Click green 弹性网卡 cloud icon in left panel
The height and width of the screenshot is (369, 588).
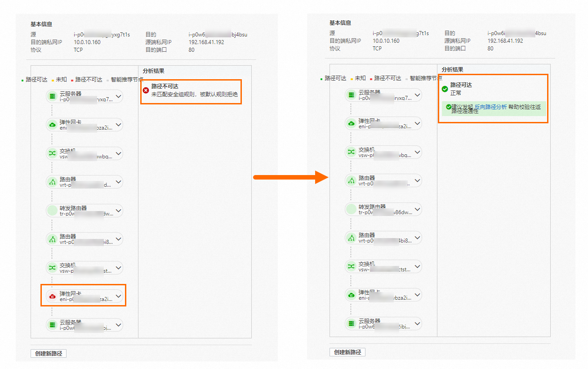tap(52, 125)
